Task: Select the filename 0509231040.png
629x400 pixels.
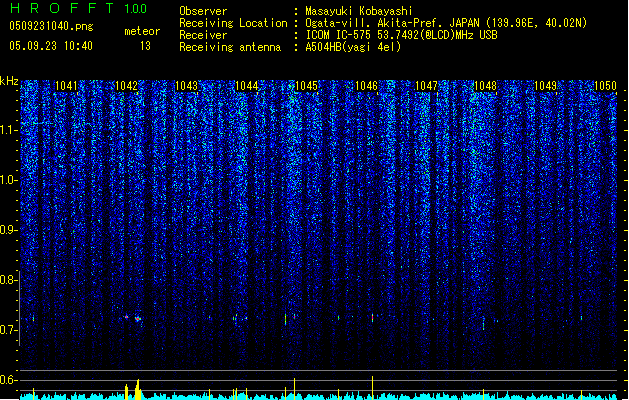Action: click(x=51, y=26)
